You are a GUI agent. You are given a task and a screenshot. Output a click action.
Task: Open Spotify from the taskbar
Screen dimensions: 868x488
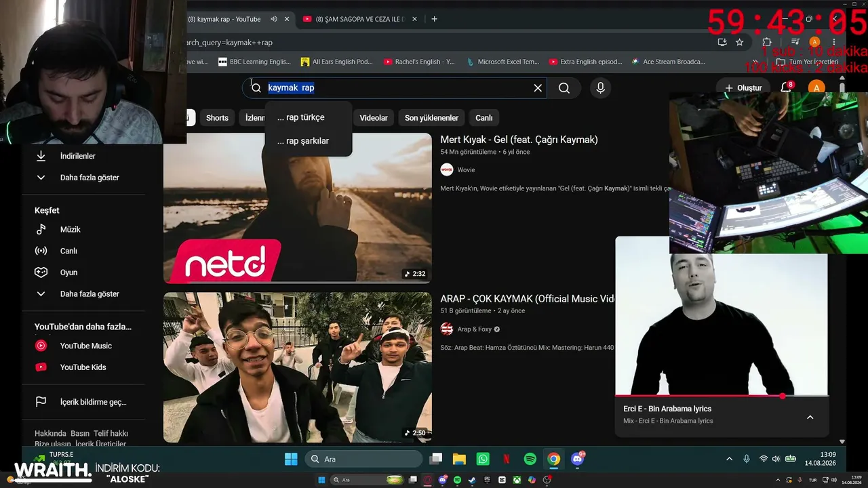pos(530,459)
